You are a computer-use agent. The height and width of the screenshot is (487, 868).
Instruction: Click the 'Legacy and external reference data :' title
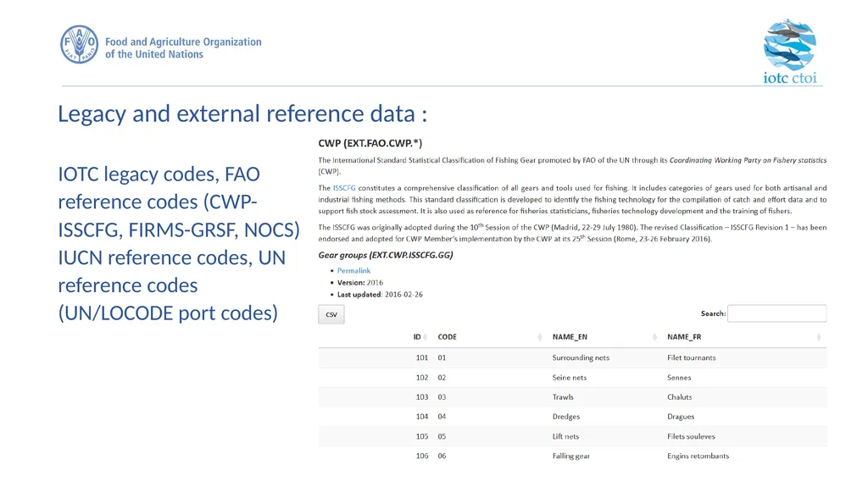(x=242, y=114)
